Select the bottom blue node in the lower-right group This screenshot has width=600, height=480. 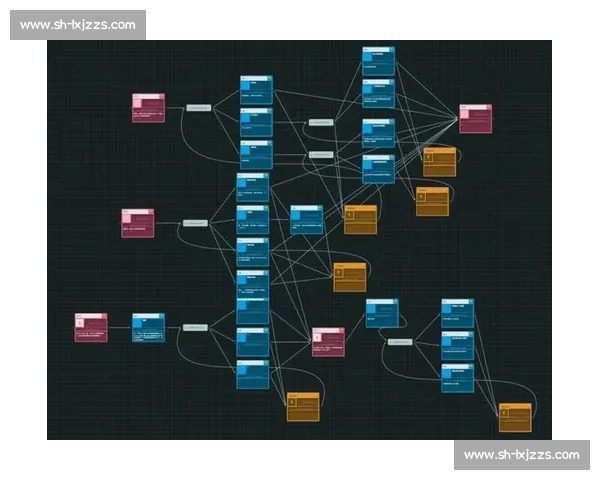pyautogui.click(x=457, y=377)
